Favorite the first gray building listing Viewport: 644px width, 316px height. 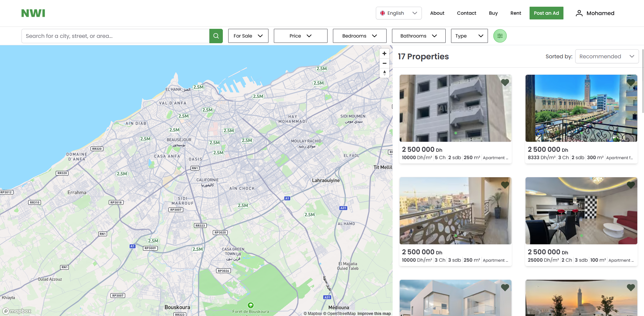click(x=505, y=82)
